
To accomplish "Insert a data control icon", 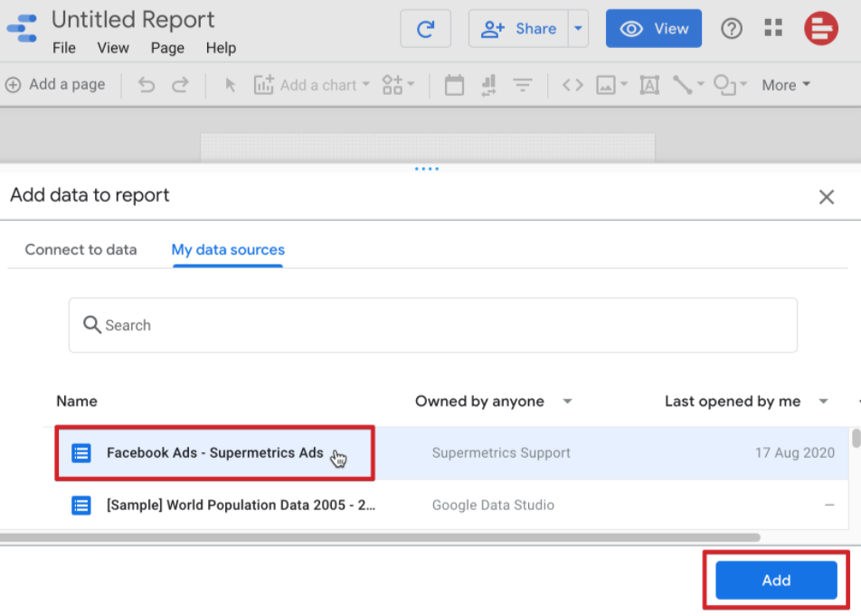I will point(488,85).
